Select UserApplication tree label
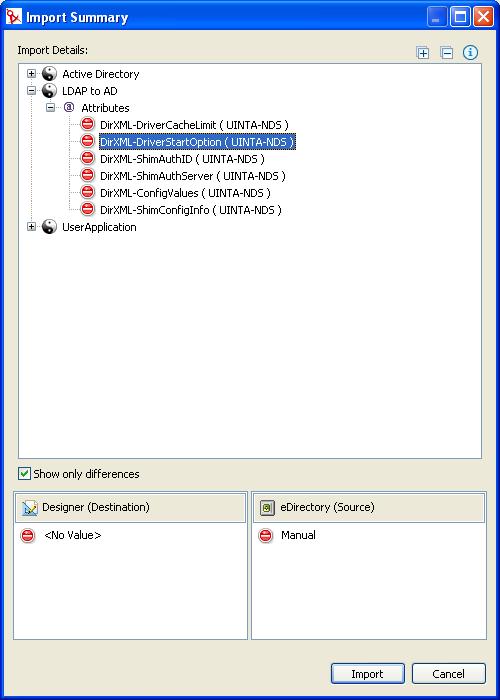The height and width of the screenshot is (700, 500). 99,227
